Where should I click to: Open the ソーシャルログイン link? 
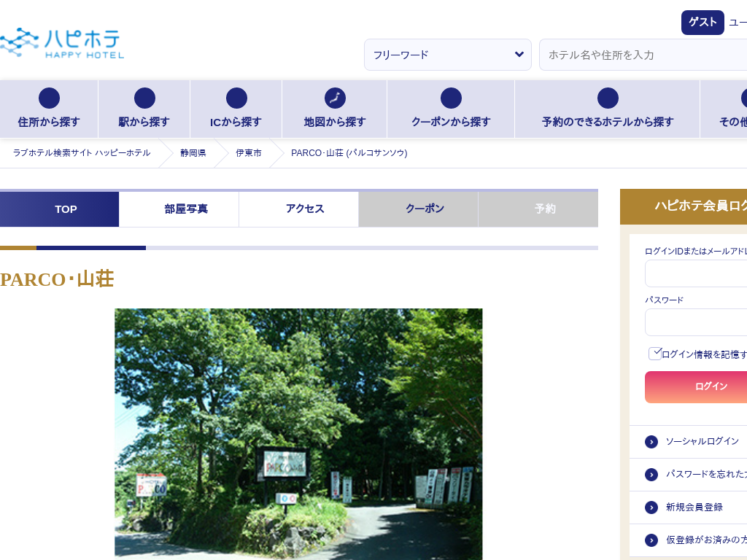703,441
